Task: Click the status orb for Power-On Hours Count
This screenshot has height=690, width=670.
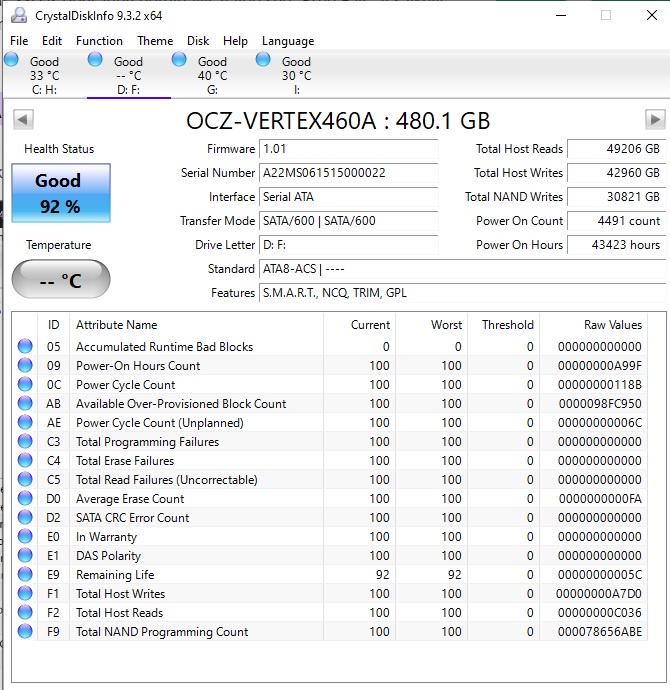Action: coord(25,366)
